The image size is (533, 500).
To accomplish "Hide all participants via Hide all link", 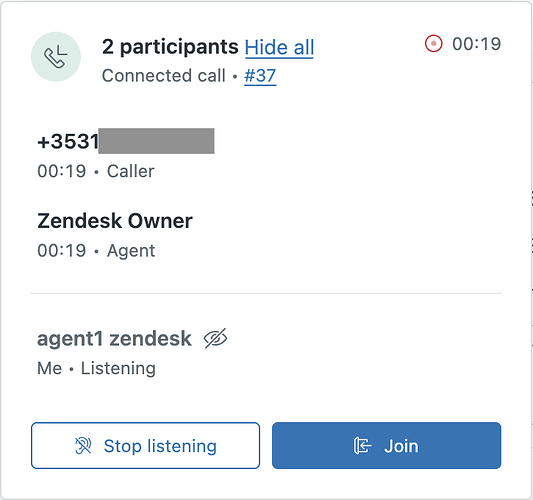I will tap(279, 47).
